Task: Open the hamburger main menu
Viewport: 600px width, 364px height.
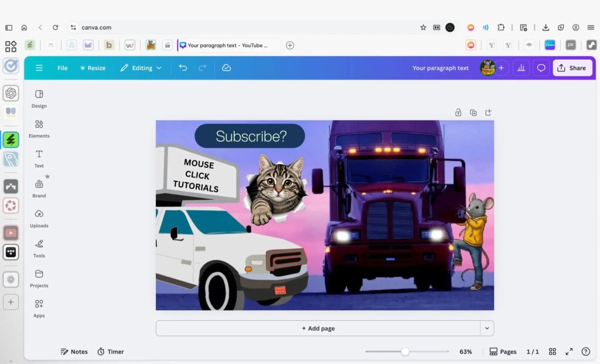Action: pos(39,68)
